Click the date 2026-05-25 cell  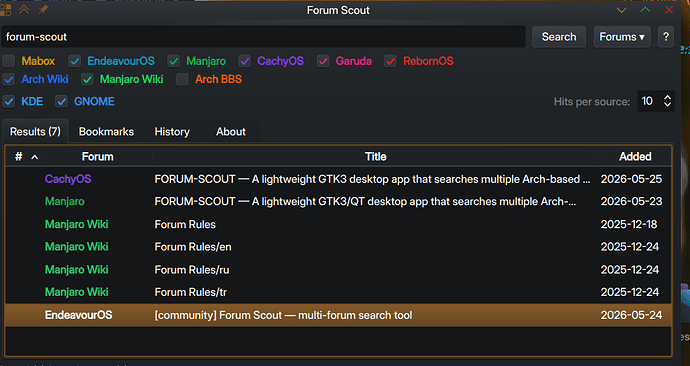pos(631,179)
